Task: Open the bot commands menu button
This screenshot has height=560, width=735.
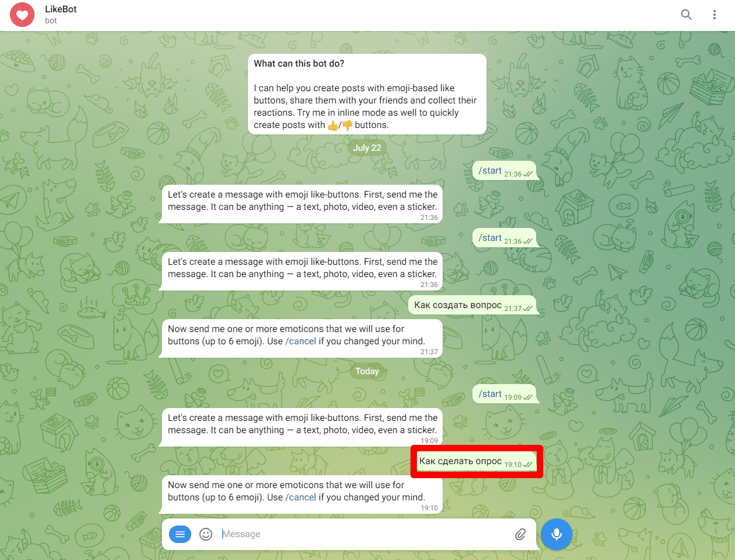Action: coord(180,534)
